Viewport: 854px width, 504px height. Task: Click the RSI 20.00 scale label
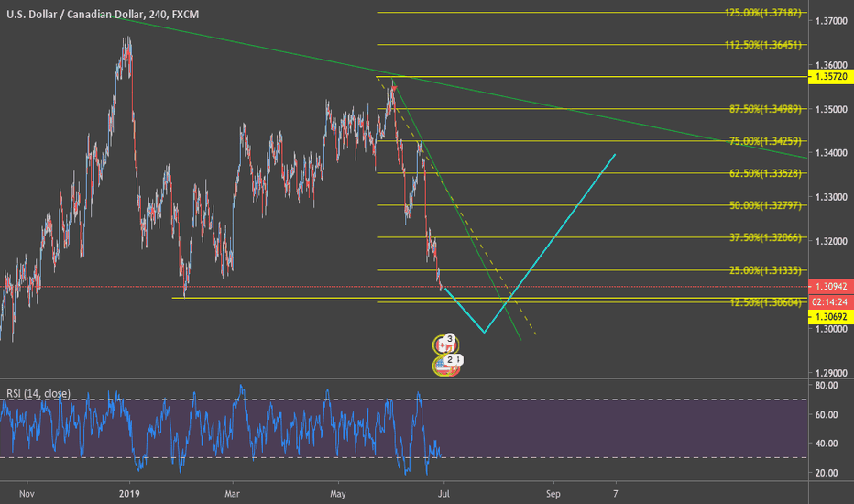tap(826, 473)
